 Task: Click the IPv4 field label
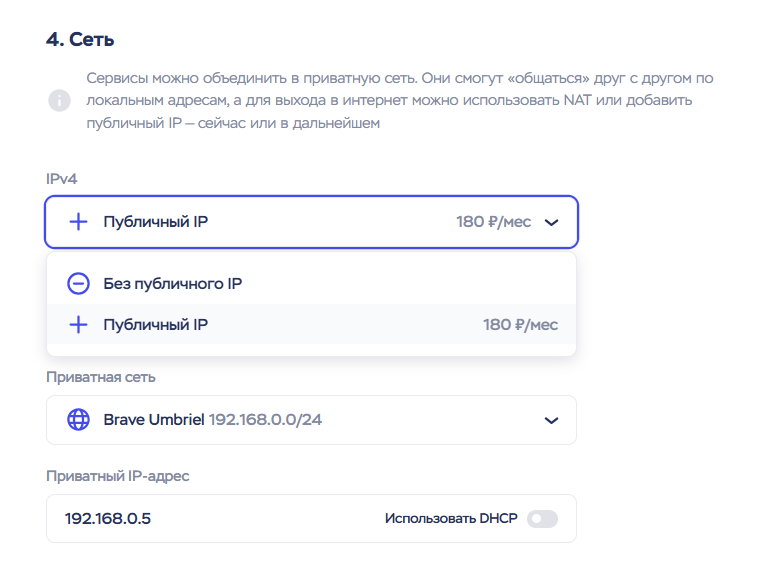click(x=61, y=178)
